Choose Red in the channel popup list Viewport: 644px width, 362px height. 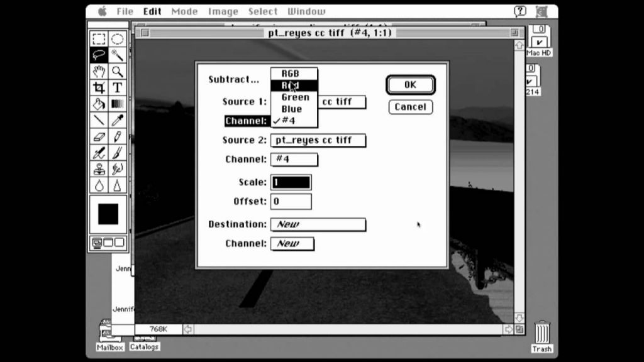click(x=294, y=85)
